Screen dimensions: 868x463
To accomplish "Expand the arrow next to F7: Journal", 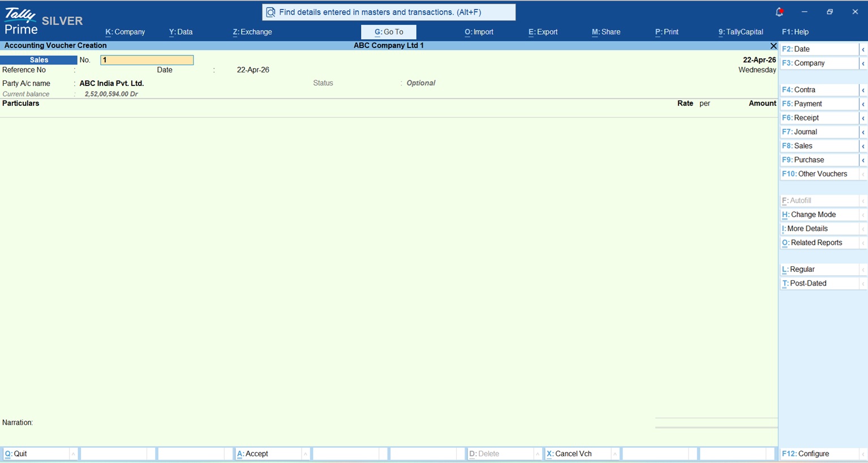I will coord(863,132).
